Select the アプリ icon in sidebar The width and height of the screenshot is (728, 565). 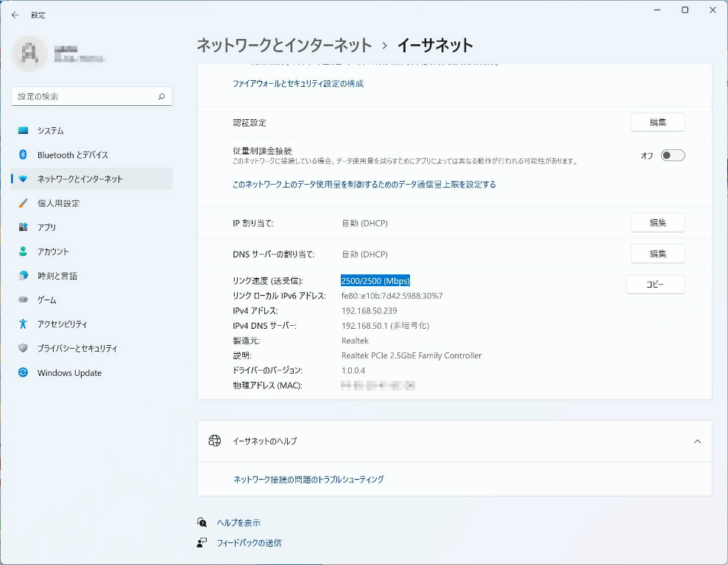[x=23, y=227]
